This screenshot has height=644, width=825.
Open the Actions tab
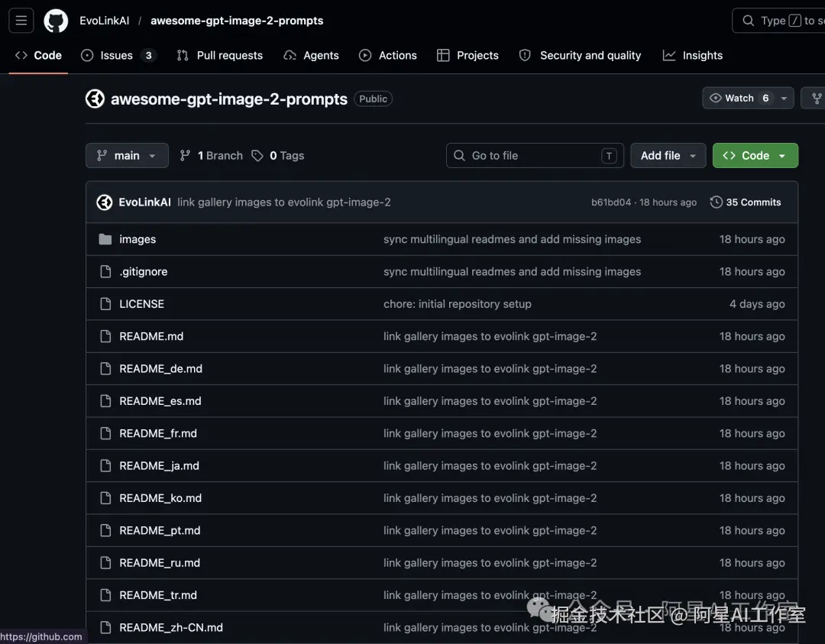[388, 55]
